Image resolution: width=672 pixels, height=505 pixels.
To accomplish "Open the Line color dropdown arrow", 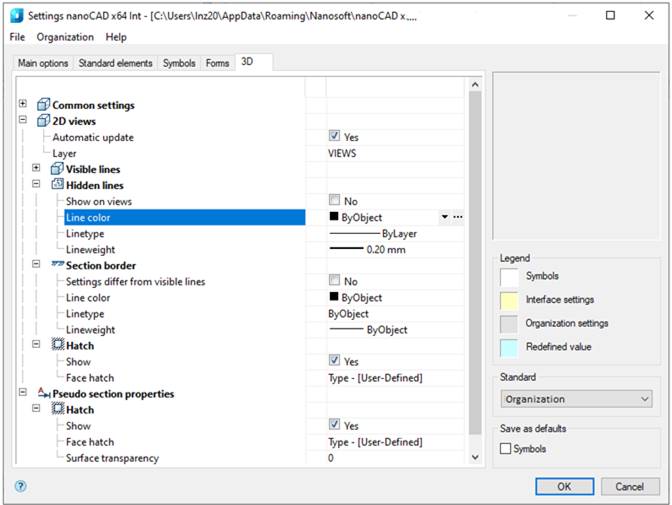I will click(x=443, y=217).
